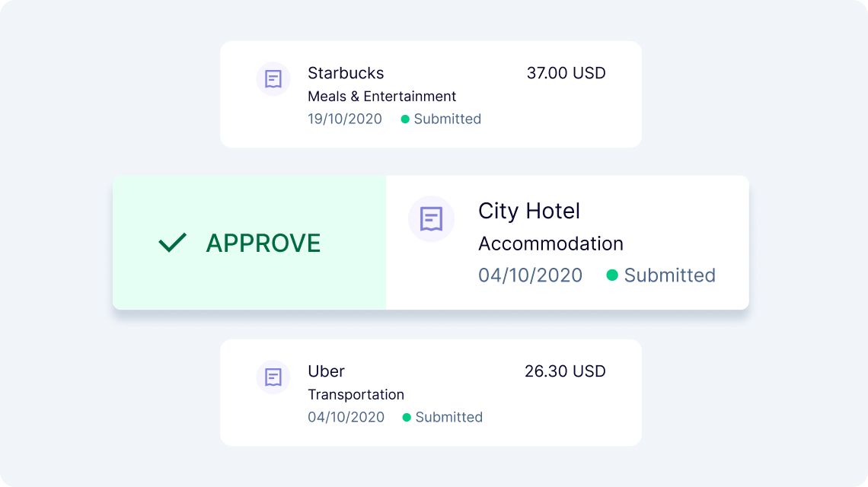
Task: Click the Starbucks receipt icon
Action: pos(273,79)
